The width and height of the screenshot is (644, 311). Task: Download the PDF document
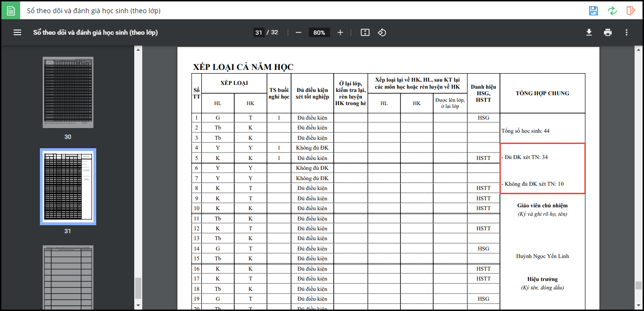(x=589, y=32)
